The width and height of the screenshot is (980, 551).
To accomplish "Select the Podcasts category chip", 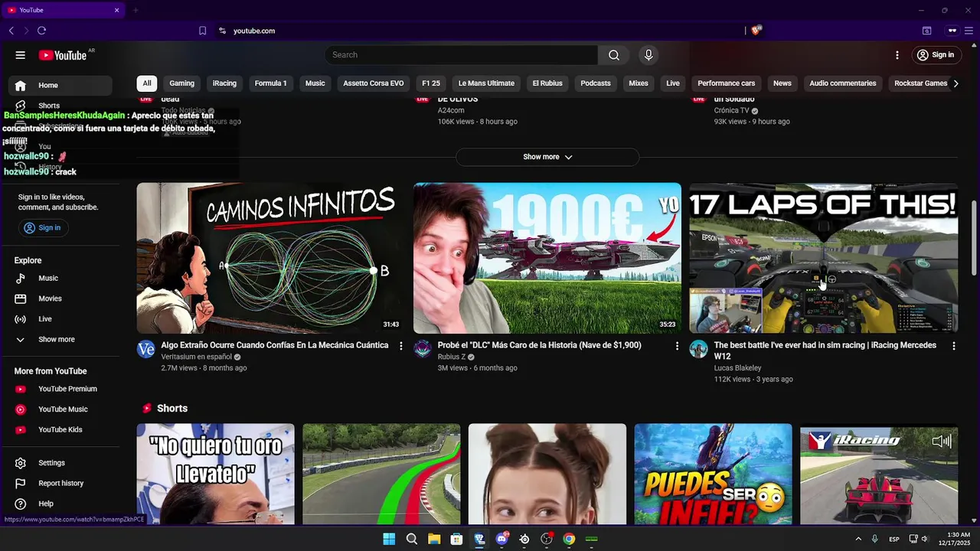I will pos(596,83).
